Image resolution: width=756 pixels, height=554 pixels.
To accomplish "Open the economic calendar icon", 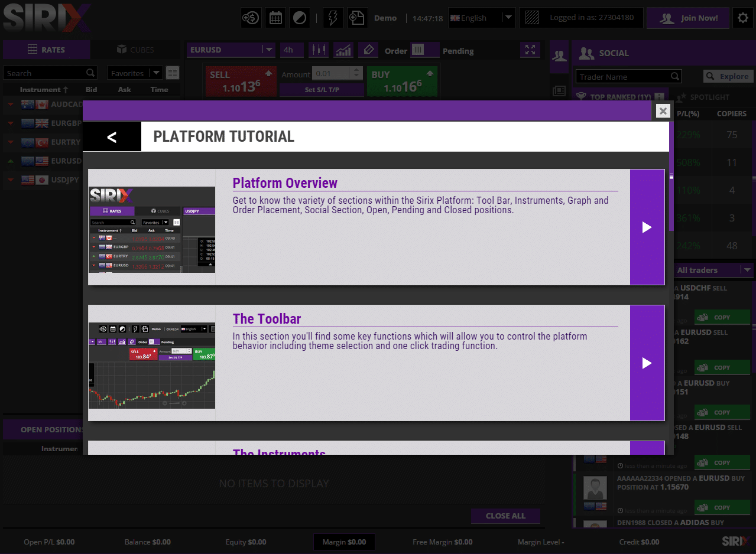I will (275, 18).
